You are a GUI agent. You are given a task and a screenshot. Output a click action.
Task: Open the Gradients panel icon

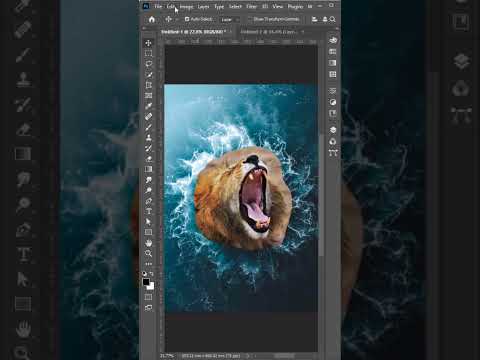point(333,63)
